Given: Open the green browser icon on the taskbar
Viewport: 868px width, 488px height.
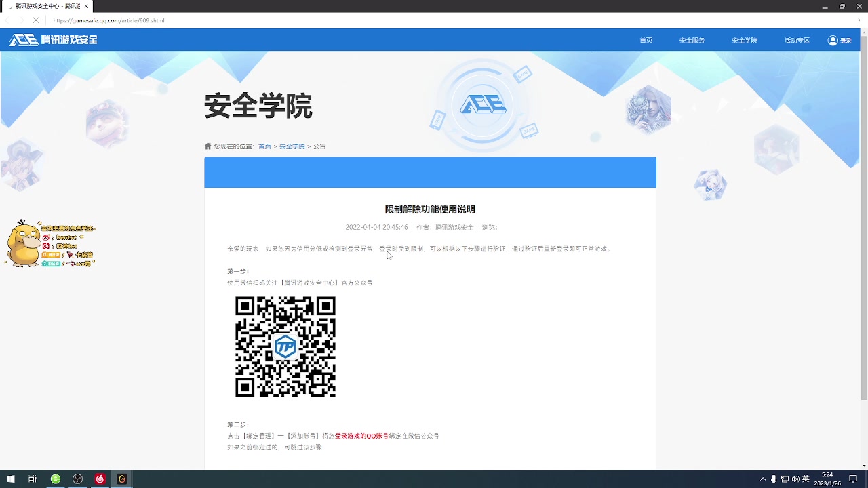Looking at the screenshot, I should (55, 479).
